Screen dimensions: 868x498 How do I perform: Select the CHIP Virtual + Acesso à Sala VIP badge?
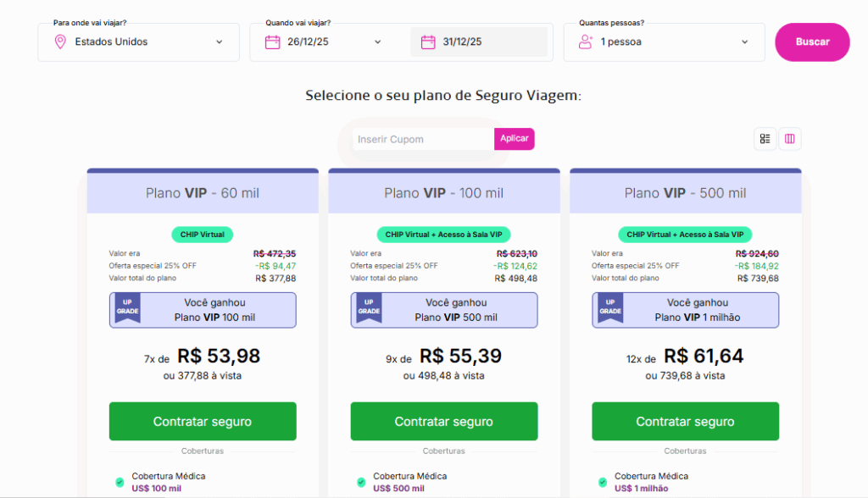click(443, 235)
